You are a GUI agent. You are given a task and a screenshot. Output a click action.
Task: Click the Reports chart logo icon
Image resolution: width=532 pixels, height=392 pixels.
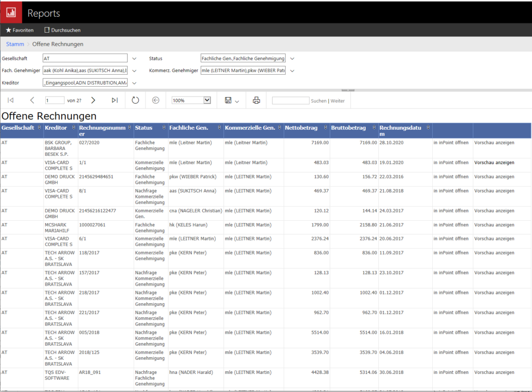pyautogui.click(x=11, y=12)
